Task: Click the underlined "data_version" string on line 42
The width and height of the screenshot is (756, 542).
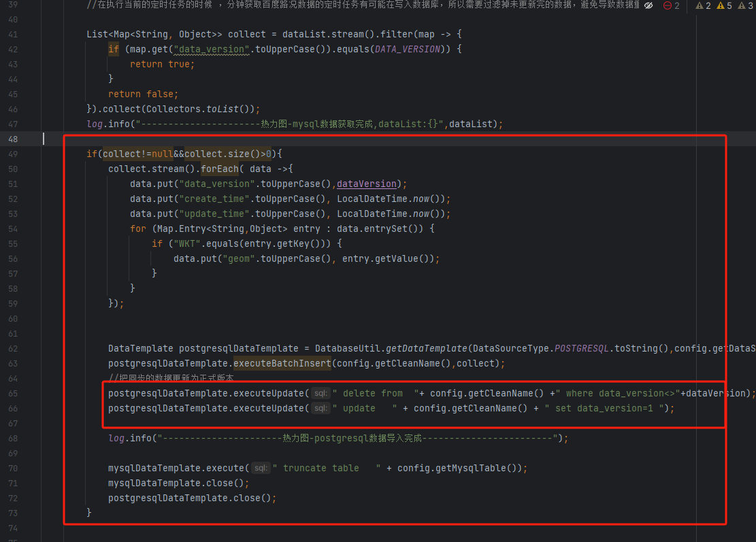Action: [x=211, y=49]
